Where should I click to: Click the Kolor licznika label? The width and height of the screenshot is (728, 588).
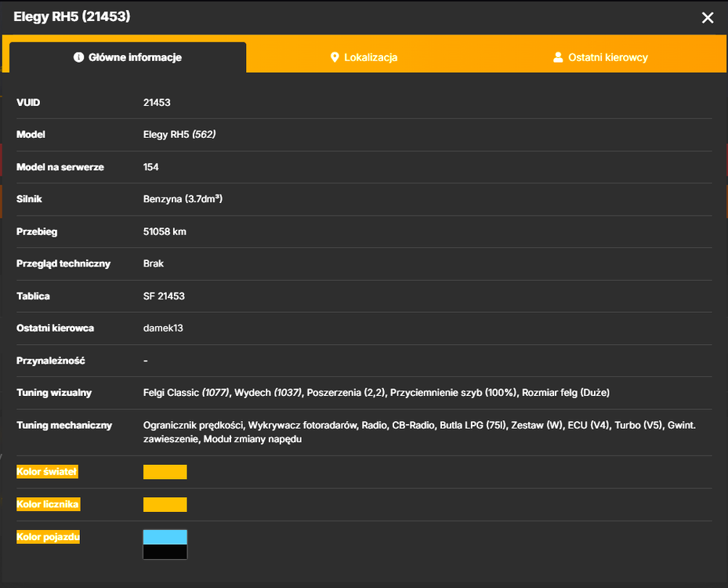[49, 504]
